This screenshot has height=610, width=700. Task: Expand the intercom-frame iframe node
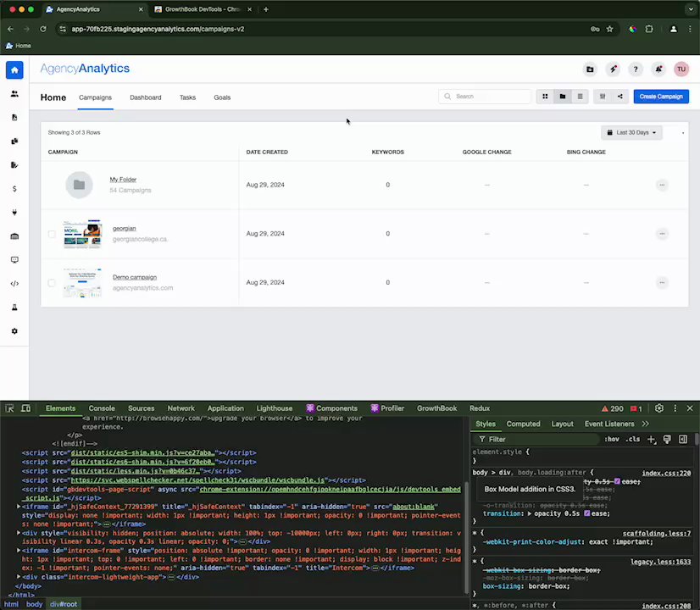pos(19,551)
